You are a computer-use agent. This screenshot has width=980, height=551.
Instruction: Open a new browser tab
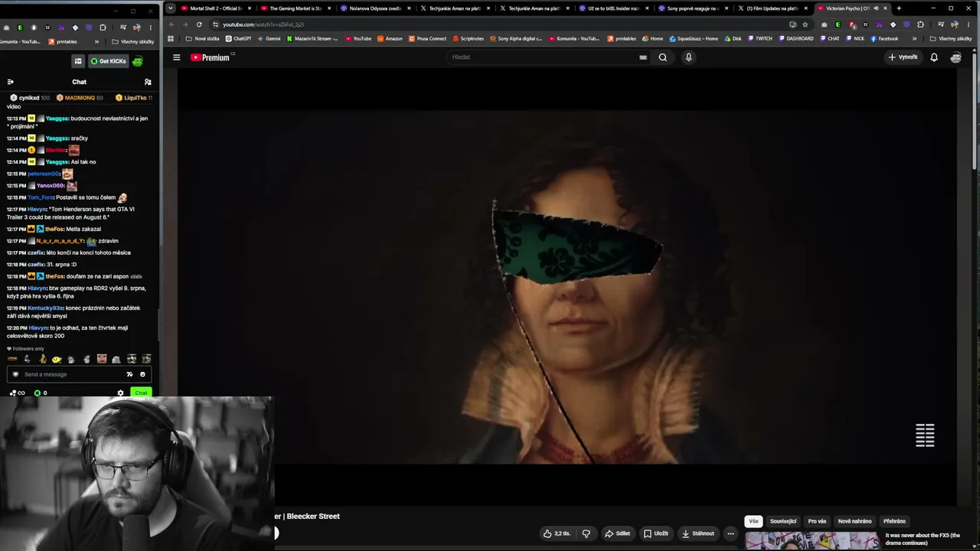tap(899, 8)
